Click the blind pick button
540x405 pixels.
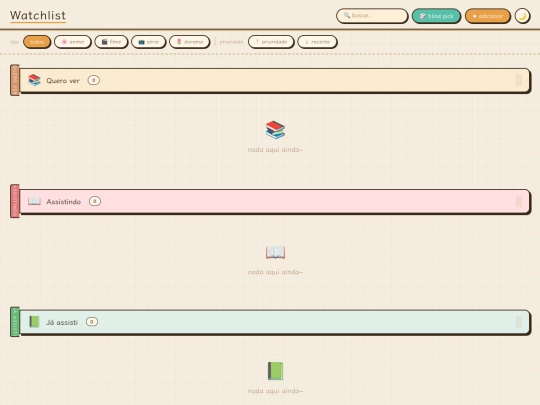(x=436, y=16)
